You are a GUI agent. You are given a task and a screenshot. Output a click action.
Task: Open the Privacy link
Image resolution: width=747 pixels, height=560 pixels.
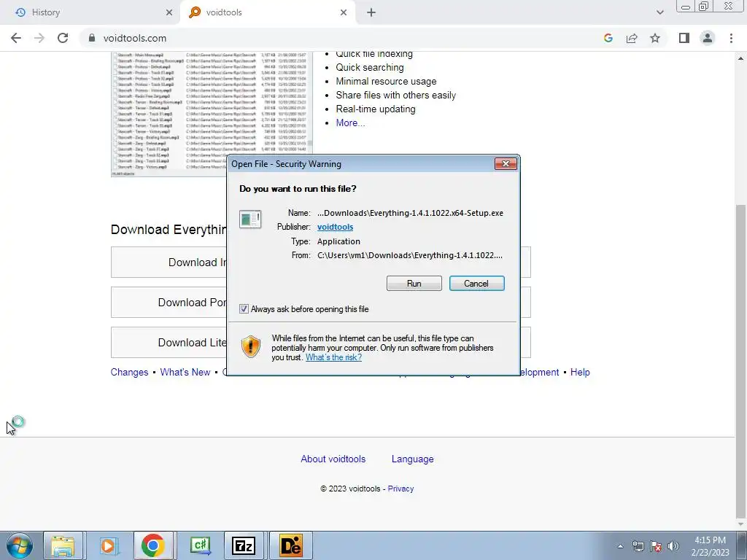(400, 489)
